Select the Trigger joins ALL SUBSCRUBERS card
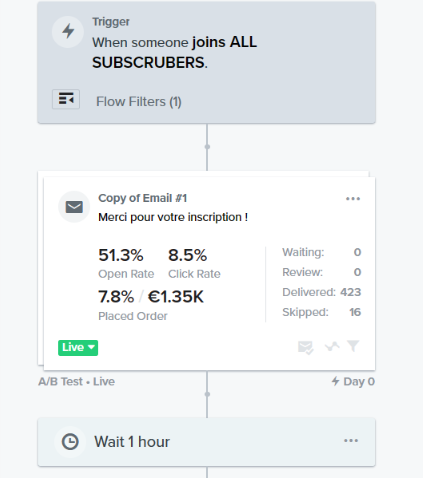 tap(207, 63)
